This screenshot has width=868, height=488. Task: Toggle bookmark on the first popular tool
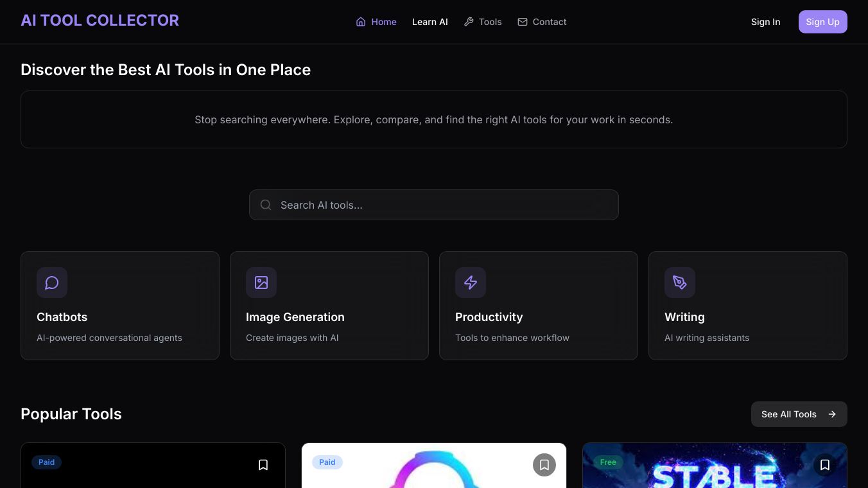click(263, 465)
